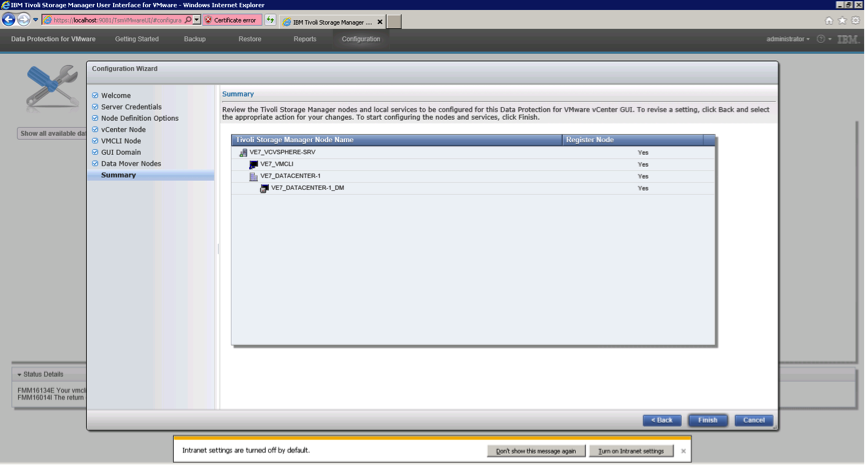Open the browser Tools gear icon

pyautogui.click(x=856, y=20)
